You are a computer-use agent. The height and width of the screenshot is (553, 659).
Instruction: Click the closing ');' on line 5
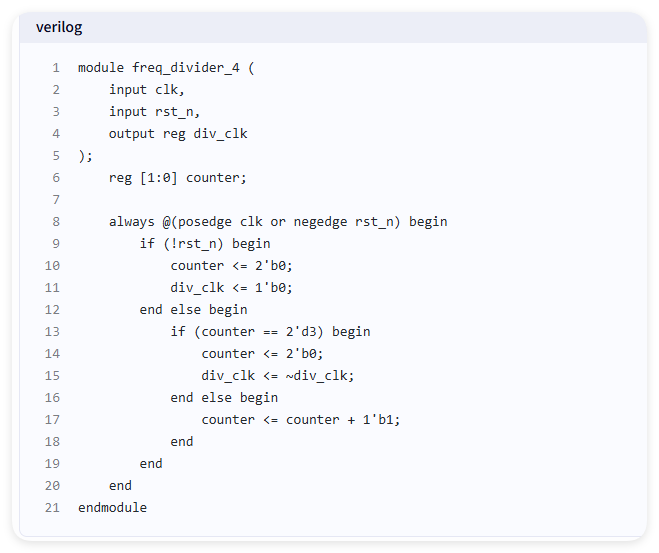coord(85,156)
